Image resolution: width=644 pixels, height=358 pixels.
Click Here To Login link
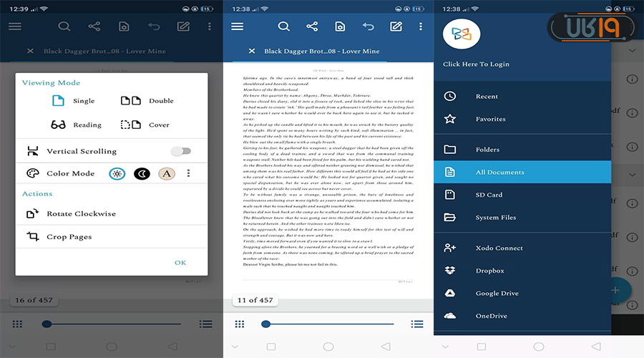click(476, 64)
